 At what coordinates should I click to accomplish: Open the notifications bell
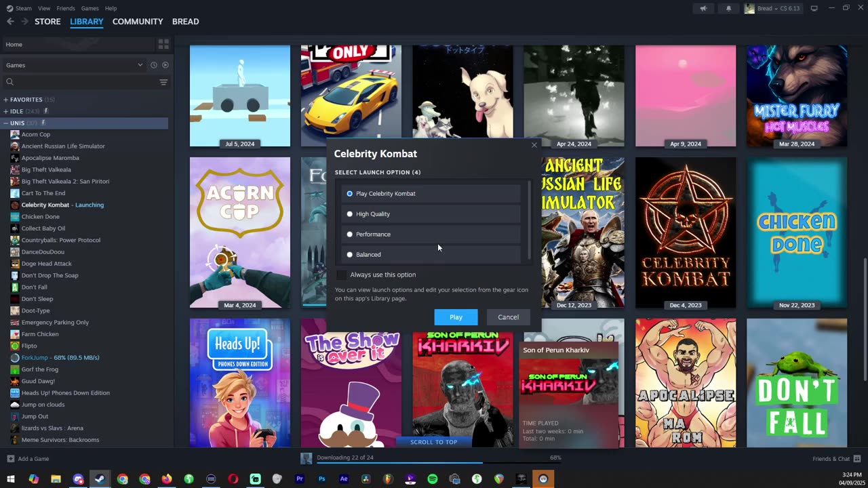728,8
